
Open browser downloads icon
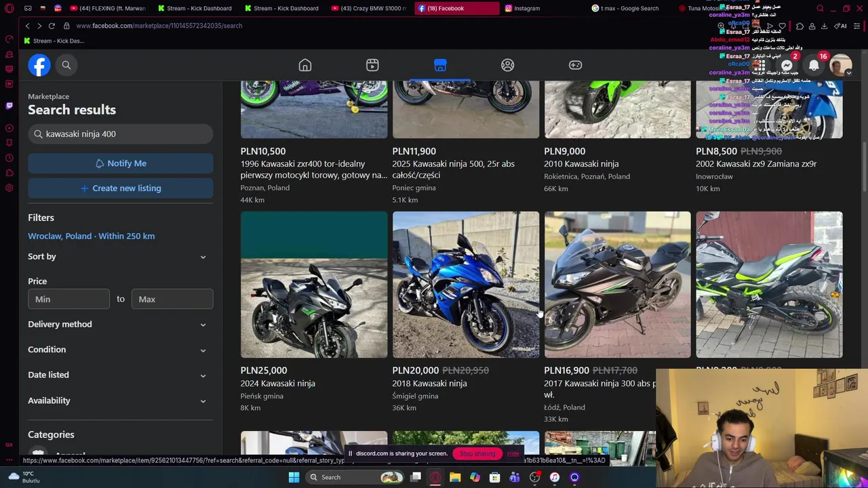[x=824, y=26]
